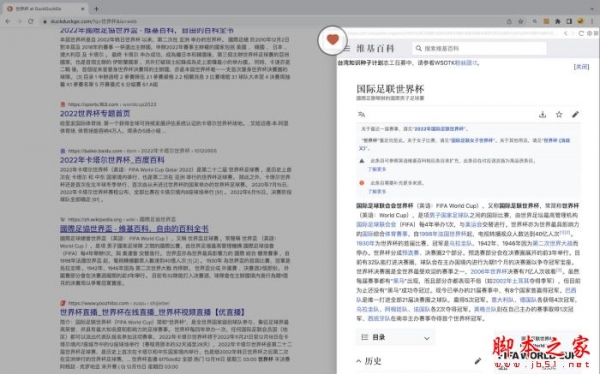Image resolution: width=600 pixels, height=374 pixels.
Task: Open Wikipedia's hamburger menu in preview panel
Action: click(347, 48)
